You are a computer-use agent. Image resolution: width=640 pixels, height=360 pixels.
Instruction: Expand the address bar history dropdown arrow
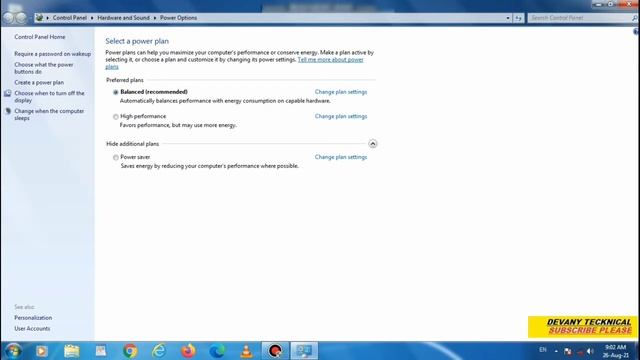(x=508, y=18)
